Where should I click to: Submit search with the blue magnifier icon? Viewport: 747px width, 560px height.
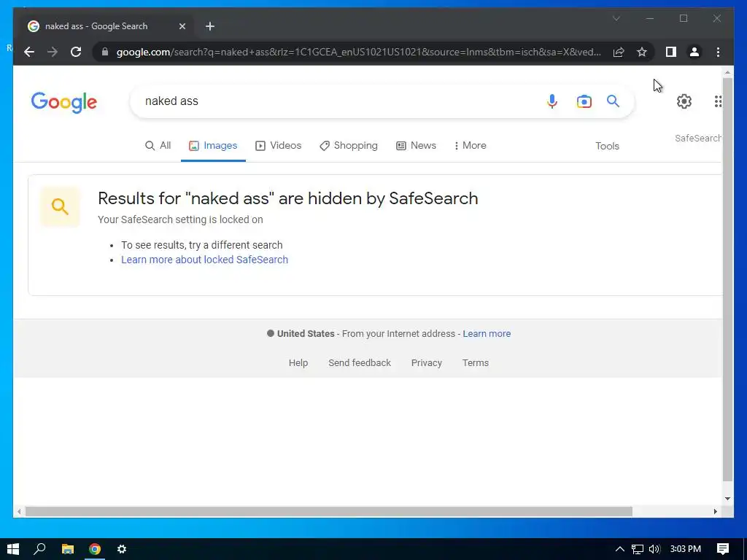(613, 101)
